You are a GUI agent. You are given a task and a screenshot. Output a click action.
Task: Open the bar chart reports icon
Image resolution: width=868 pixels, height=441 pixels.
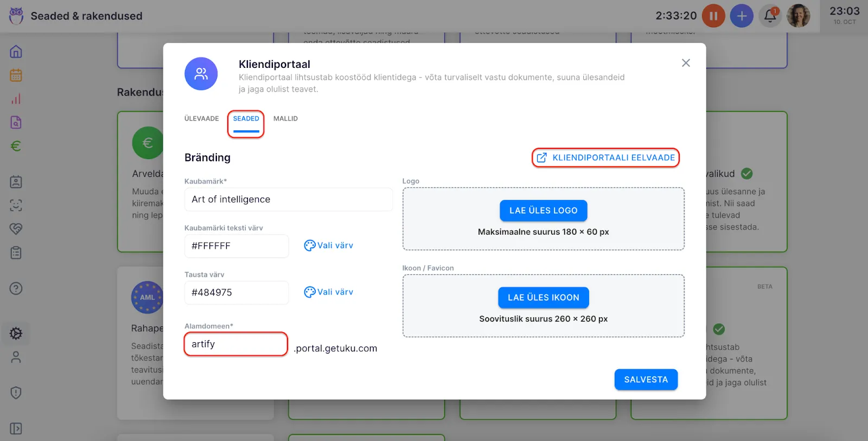[x=16, y=99]
